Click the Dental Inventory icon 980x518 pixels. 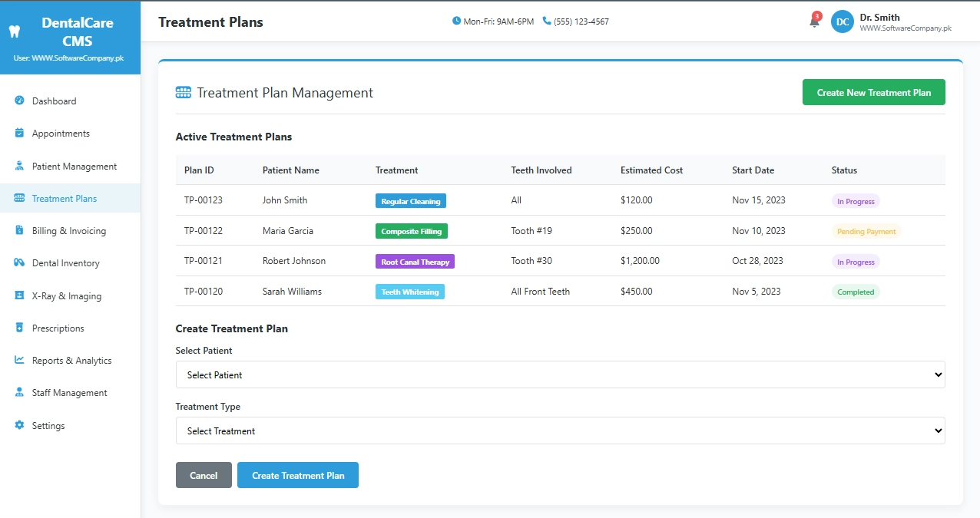19,262
